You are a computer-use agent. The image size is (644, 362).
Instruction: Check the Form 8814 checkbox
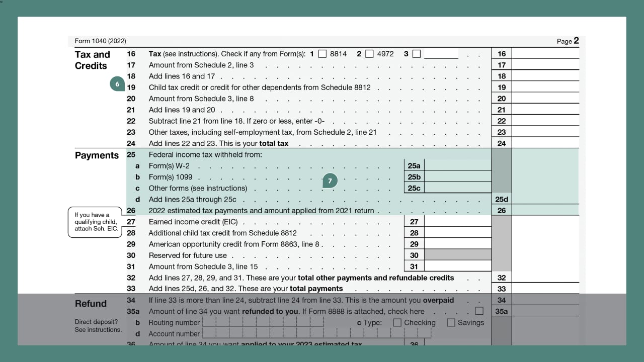323,54
